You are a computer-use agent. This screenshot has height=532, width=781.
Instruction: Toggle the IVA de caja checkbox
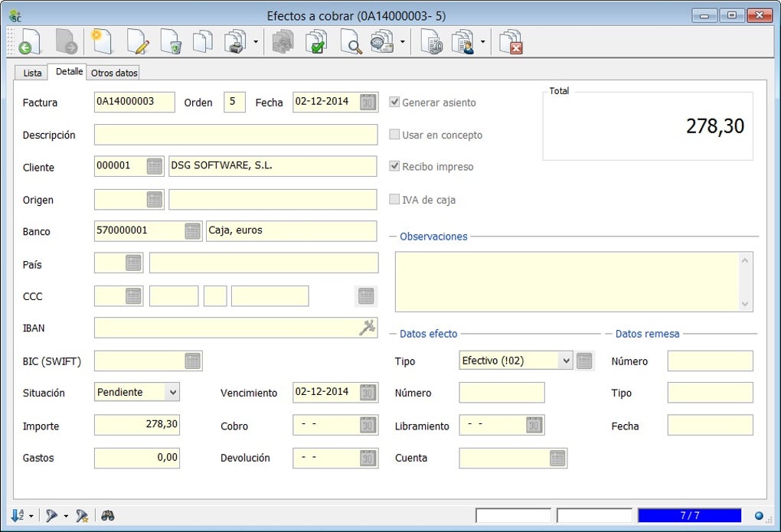tap(394, 200)
